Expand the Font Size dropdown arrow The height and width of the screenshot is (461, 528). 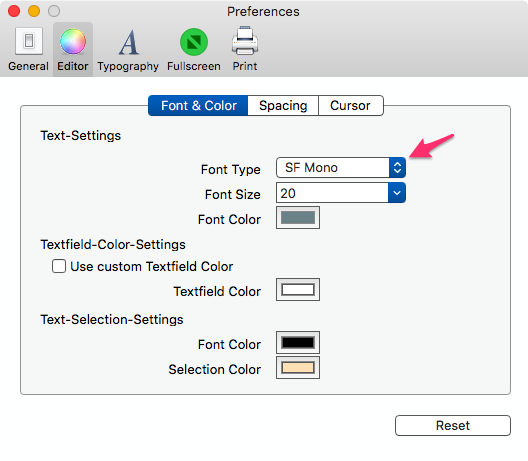point(397,193)
